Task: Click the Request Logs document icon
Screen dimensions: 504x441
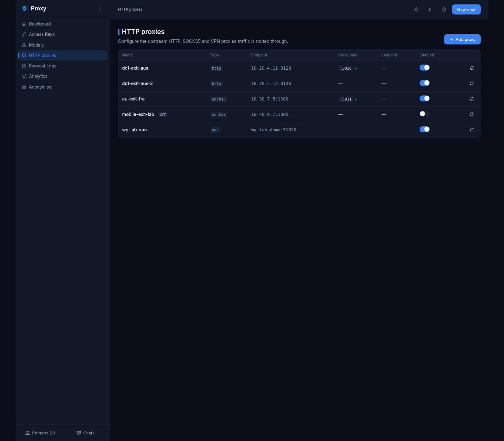Action: [x=24, y=66]
